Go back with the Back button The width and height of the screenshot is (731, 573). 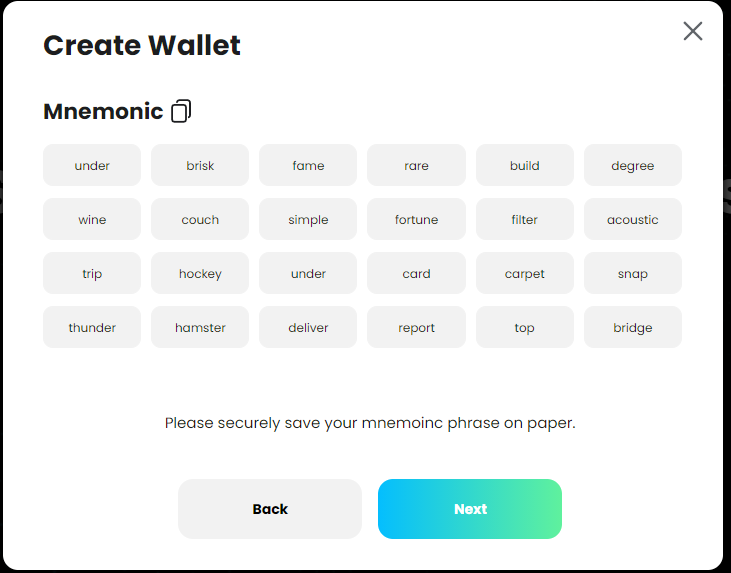pyautogui.click(x=269, y=509)
